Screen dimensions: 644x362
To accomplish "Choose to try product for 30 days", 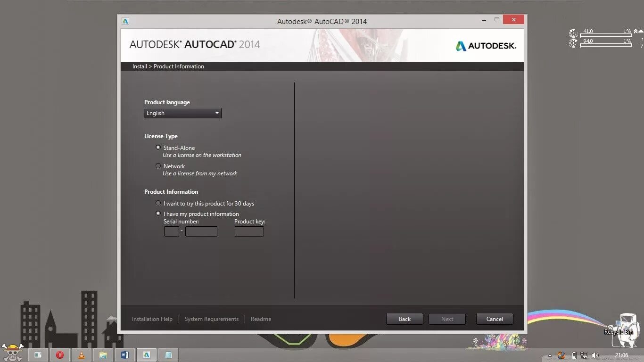I will click(158, 203).
